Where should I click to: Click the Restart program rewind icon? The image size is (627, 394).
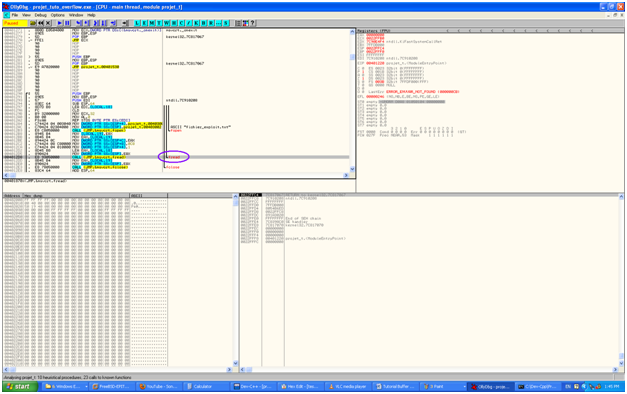tap(41, 23)
